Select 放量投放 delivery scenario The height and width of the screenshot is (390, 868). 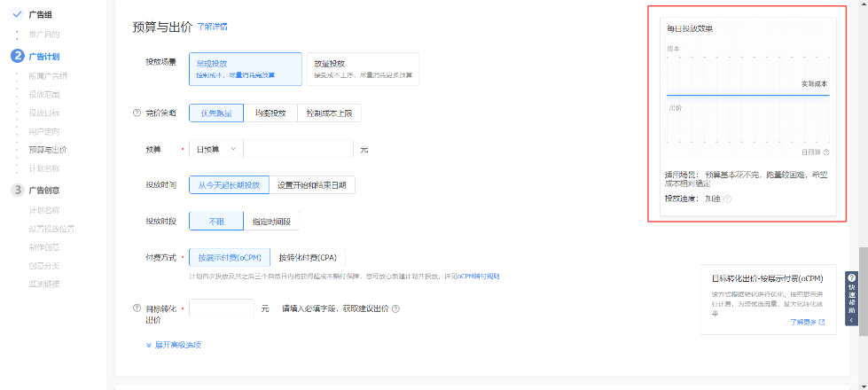pyautogui.click(x=364, y=69)
